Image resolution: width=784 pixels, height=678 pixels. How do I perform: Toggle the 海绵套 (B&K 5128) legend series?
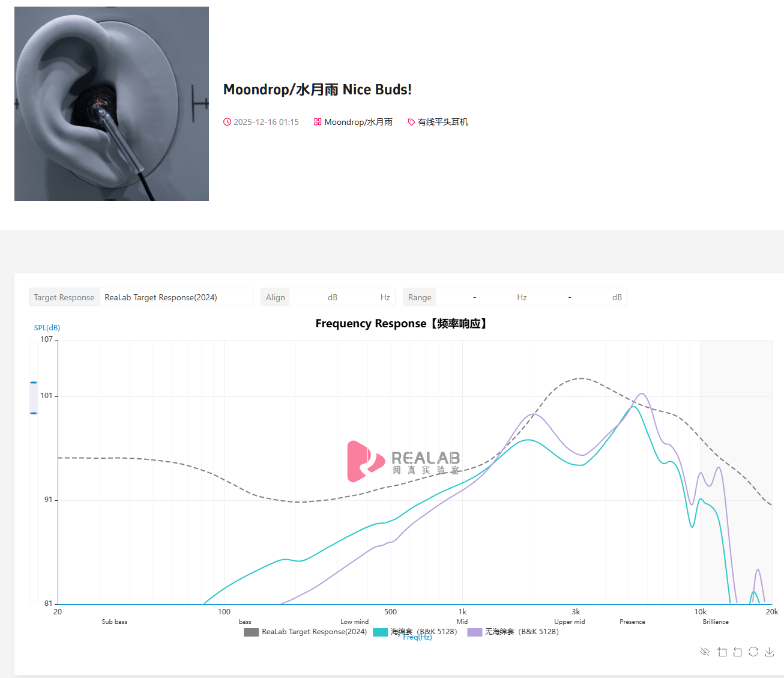tap(415, 632)
